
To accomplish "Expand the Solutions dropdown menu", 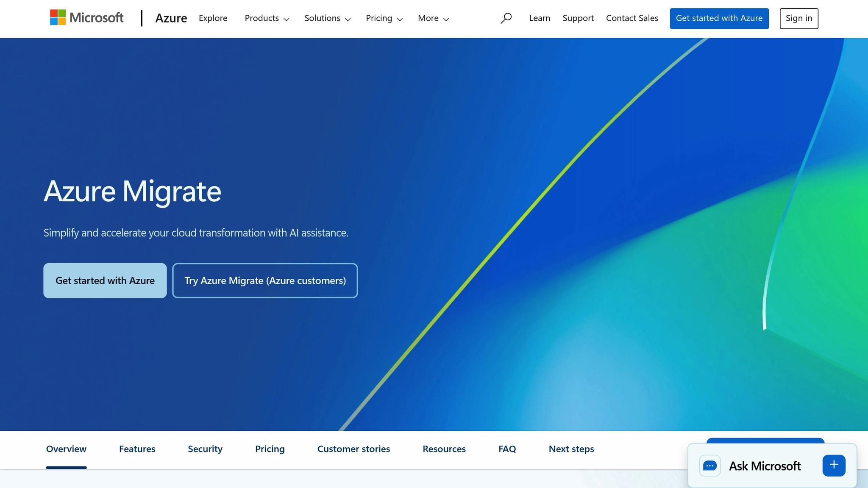I will 327,18.
